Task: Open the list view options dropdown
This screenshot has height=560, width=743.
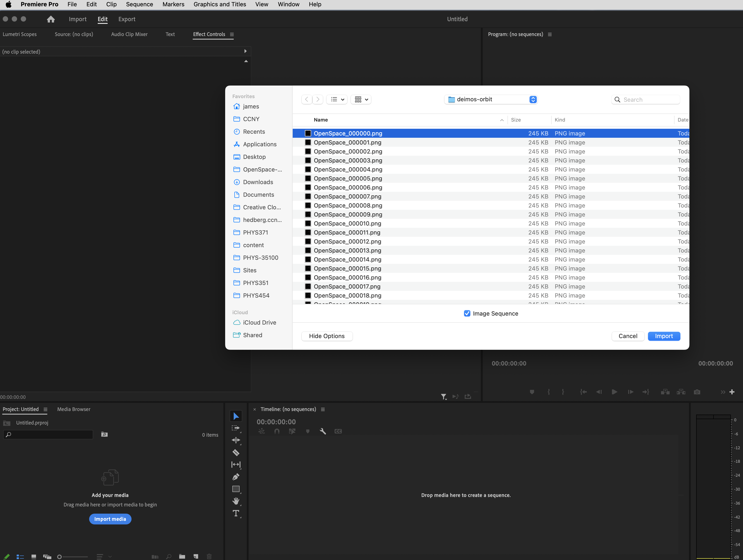Action: [337, 99]
